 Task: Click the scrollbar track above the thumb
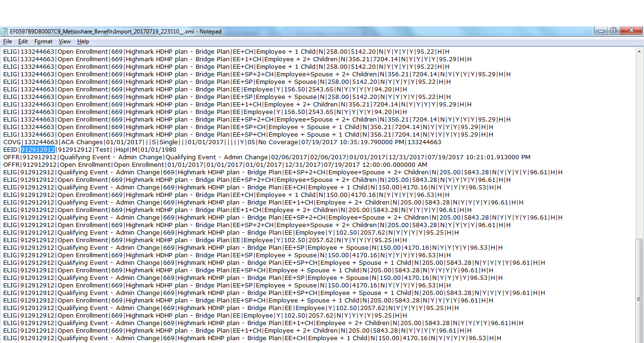640,141
